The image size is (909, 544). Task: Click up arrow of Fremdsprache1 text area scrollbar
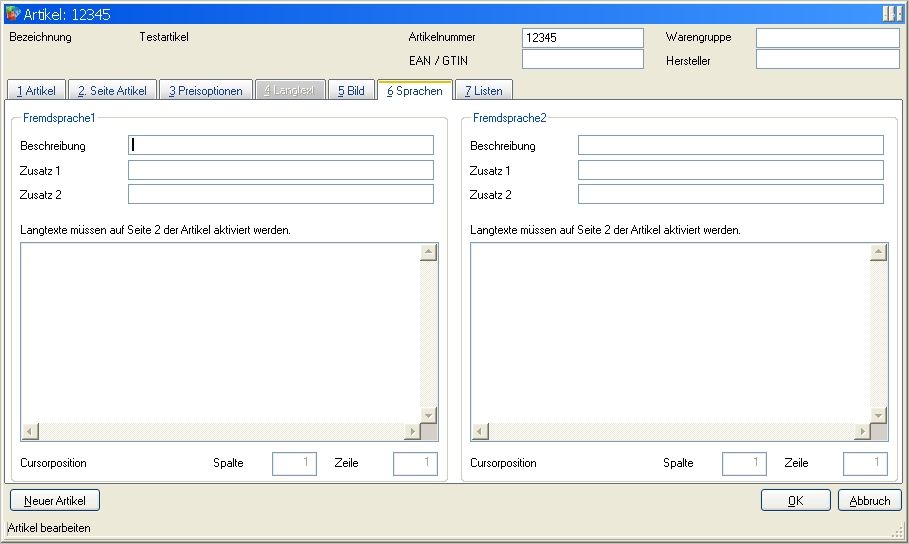[429, 252]
